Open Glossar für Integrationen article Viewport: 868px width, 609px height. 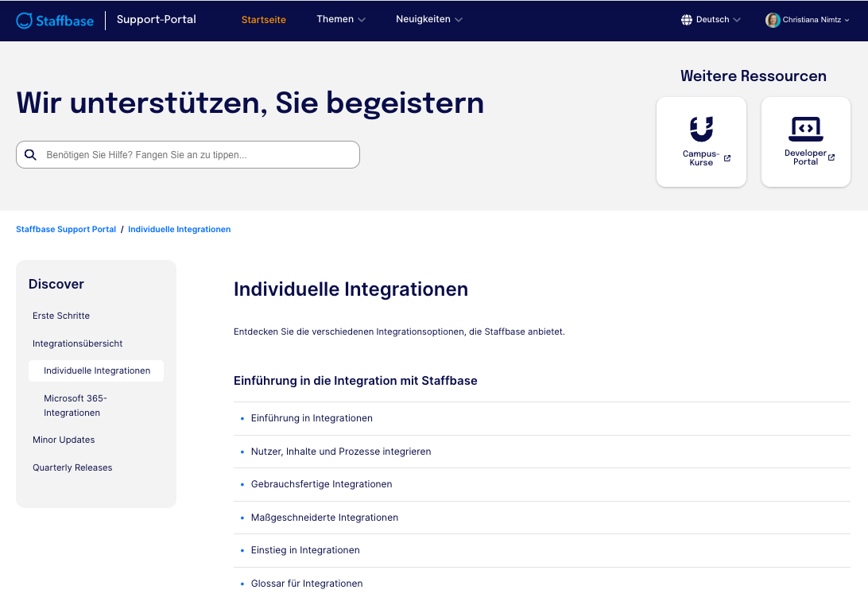(x=307, y=584)
